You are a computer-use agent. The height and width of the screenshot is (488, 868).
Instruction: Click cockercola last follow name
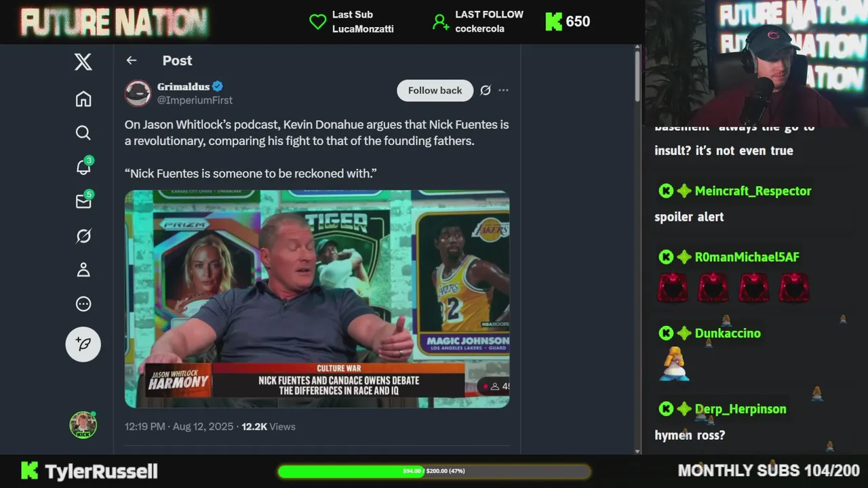[x=479, y=29]
